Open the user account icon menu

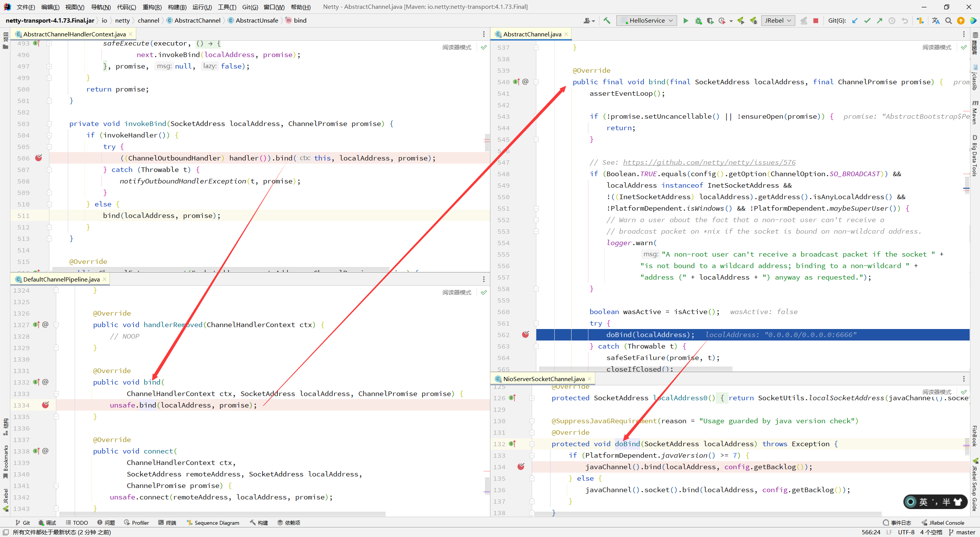pyautogui.click(x=589, y=21)
